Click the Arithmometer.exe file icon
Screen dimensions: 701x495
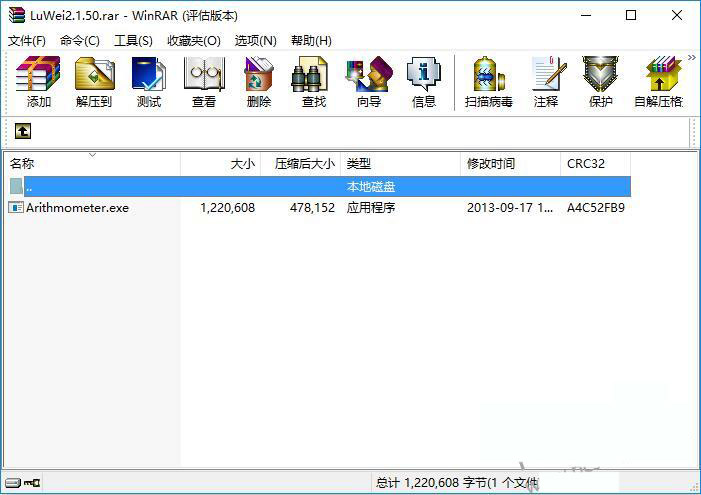(16, 207)
